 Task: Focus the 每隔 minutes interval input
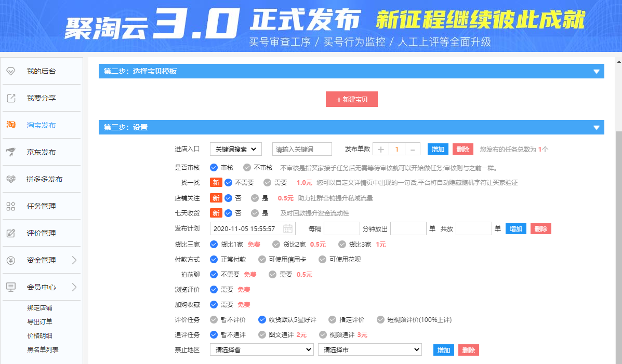pos(341,228)
